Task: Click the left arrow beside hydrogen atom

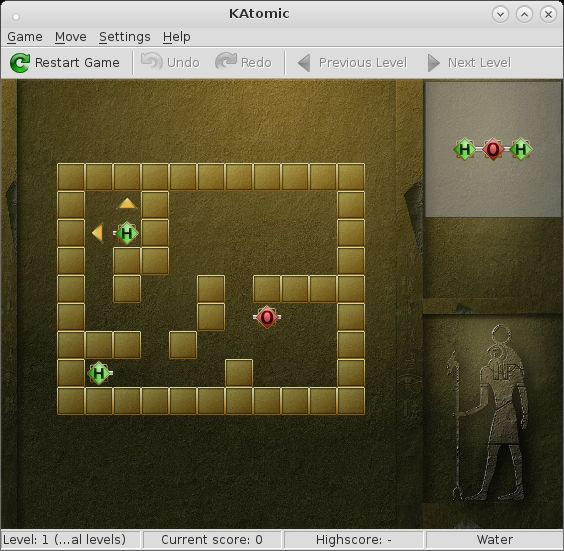Action: [97, 233]
